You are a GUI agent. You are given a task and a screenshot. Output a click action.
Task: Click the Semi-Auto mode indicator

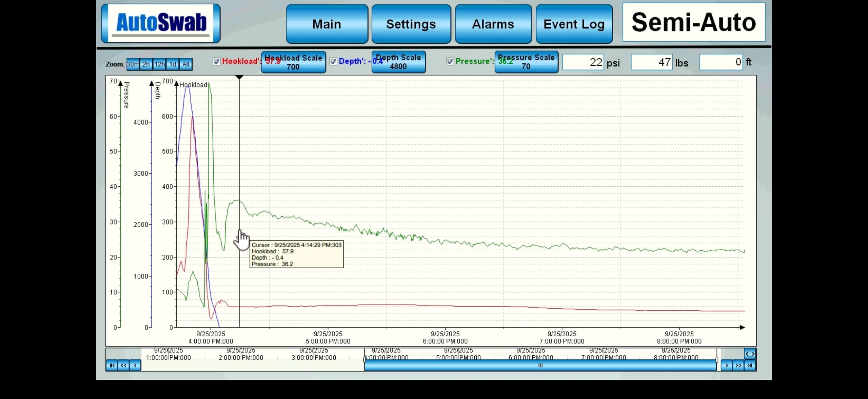(x=694, y=22)
